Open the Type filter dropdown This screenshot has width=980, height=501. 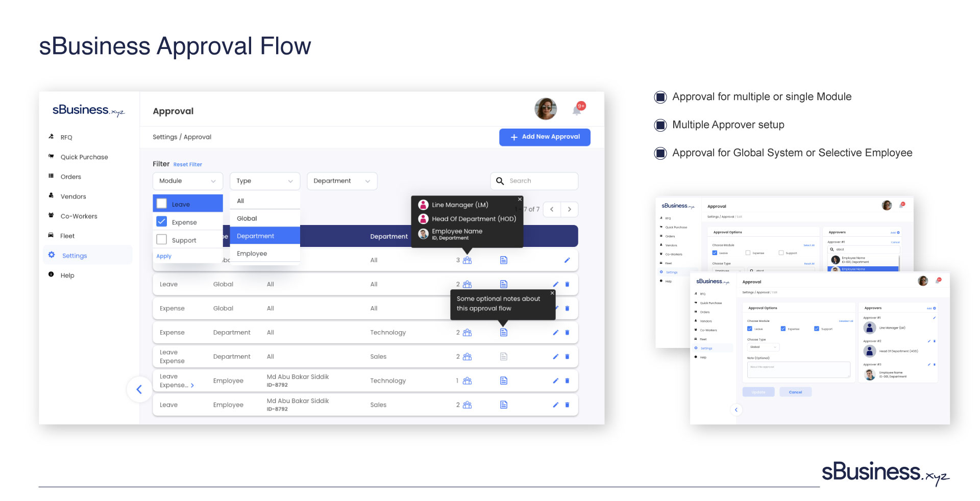coord(264,181)
